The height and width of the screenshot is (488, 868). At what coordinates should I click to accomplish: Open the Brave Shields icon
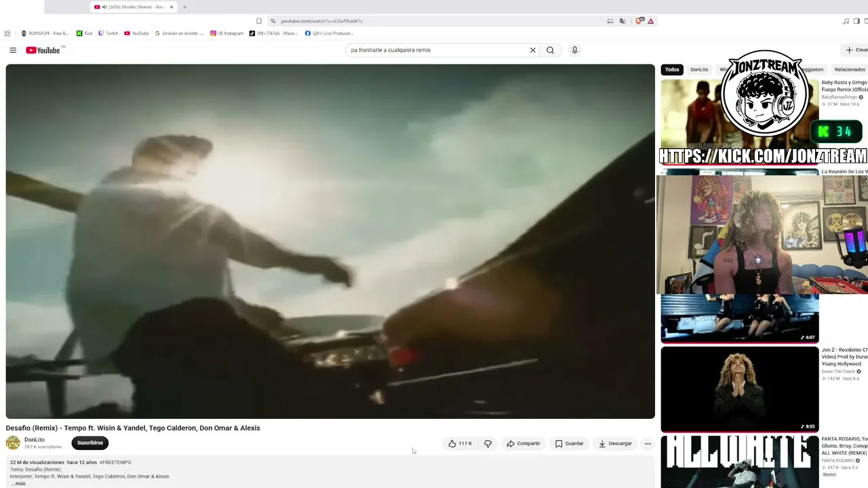tap(639, 21)
